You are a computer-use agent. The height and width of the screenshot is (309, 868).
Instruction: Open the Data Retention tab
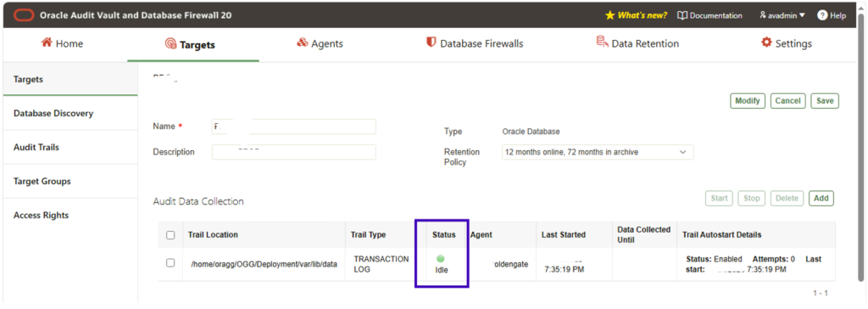click(637, 43)
